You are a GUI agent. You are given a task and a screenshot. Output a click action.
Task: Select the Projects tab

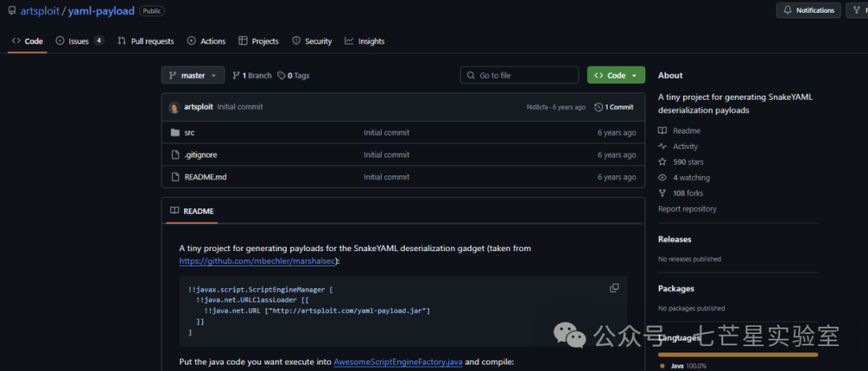click(259, 41)
